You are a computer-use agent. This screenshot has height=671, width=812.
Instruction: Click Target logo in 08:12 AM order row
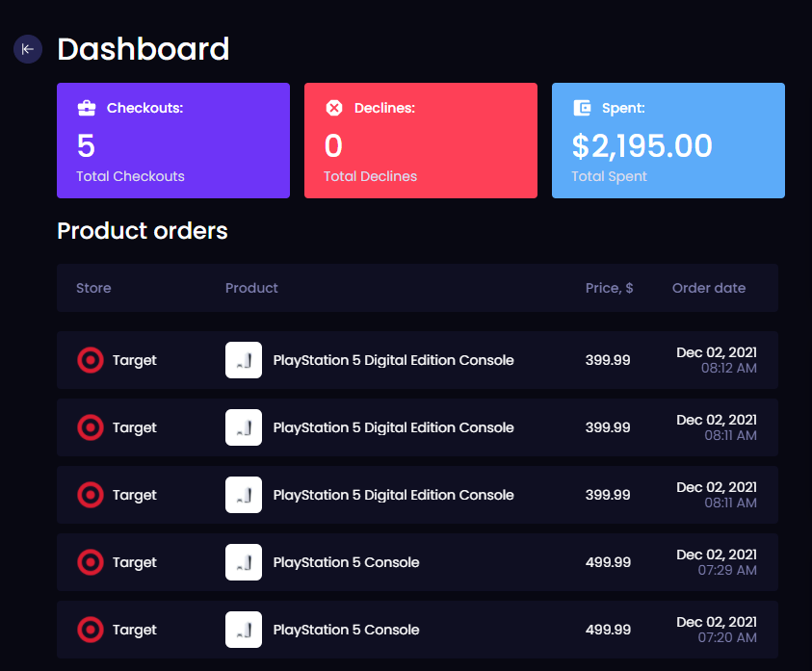click(x=91, y=360)
